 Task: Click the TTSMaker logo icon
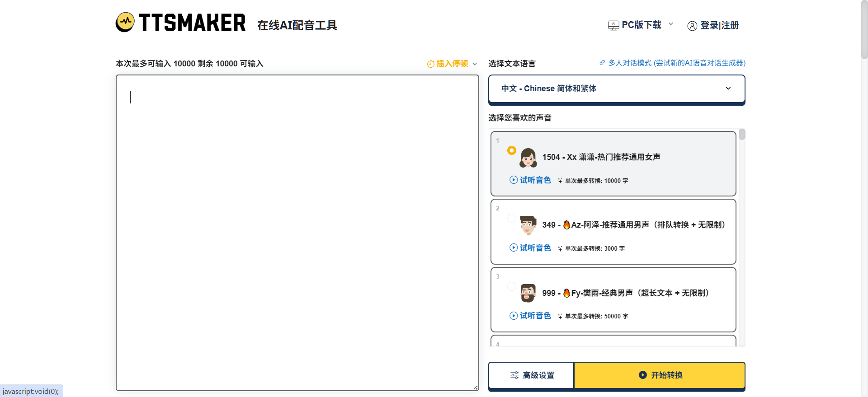pyautogui.click(x=125, y=22)
